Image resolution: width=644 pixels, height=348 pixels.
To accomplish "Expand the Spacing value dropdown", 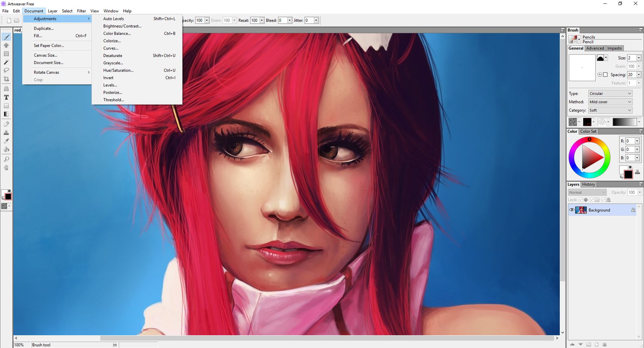I will click(x=639, y=74).
